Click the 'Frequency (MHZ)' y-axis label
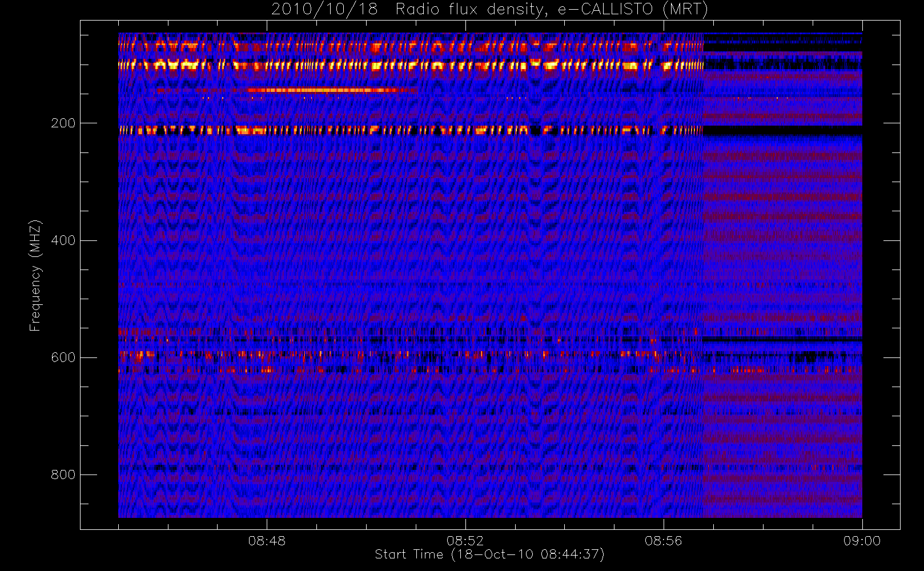This screenshot has width=924, height=571. 35,275
